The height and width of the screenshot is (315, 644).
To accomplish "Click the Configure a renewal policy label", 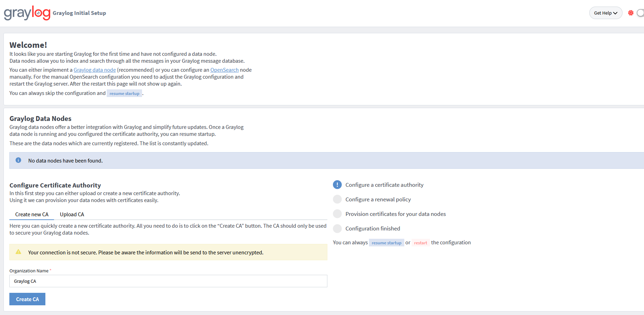I will pos(378,200).
